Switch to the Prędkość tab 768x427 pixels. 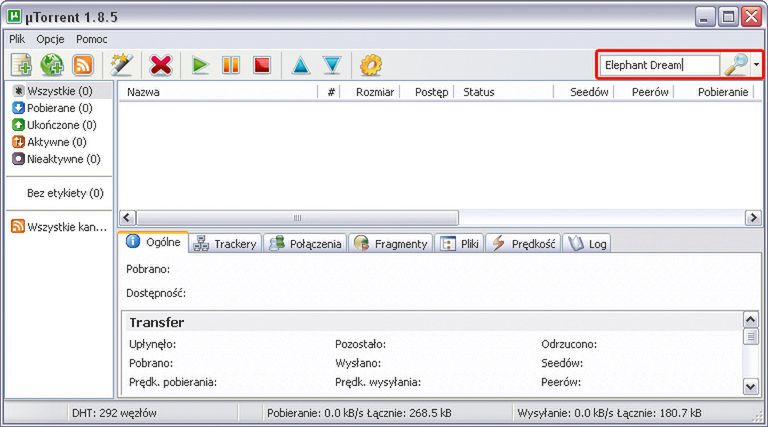[x=523, y=243]
